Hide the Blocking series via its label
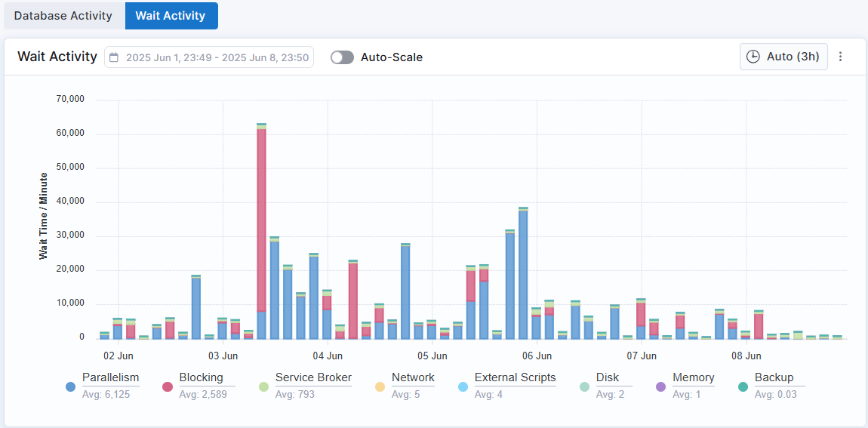This screenshot has height=428, width=868. (201, 377)
